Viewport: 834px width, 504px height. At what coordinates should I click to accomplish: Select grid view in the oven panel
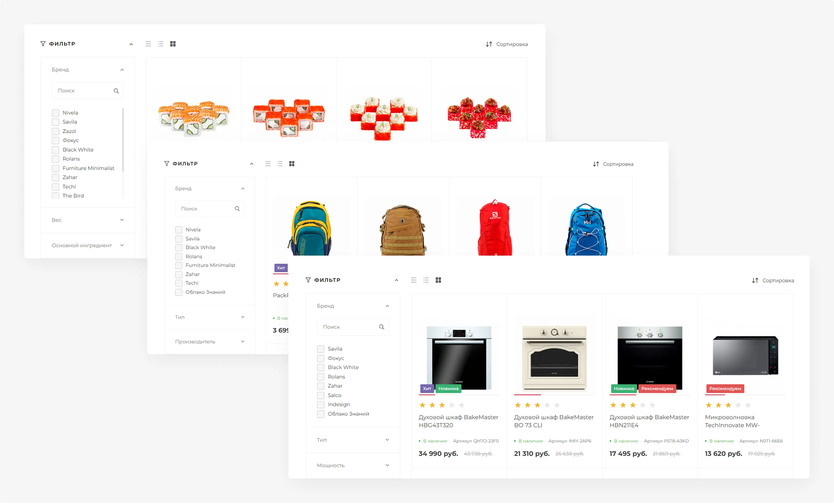point(438,280)
